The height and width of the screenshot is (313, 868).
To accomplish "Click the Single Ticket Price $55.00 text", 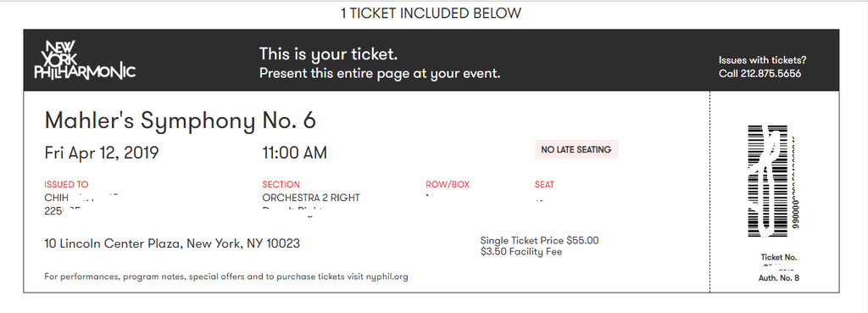I will pyautogui.click(x=539, y=240).
